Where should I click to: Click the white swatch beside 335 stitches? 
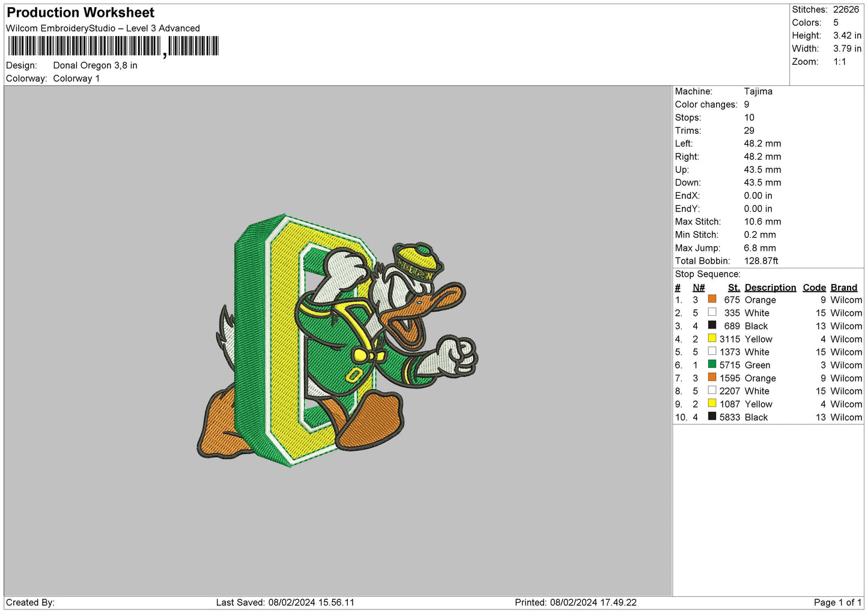712,312
